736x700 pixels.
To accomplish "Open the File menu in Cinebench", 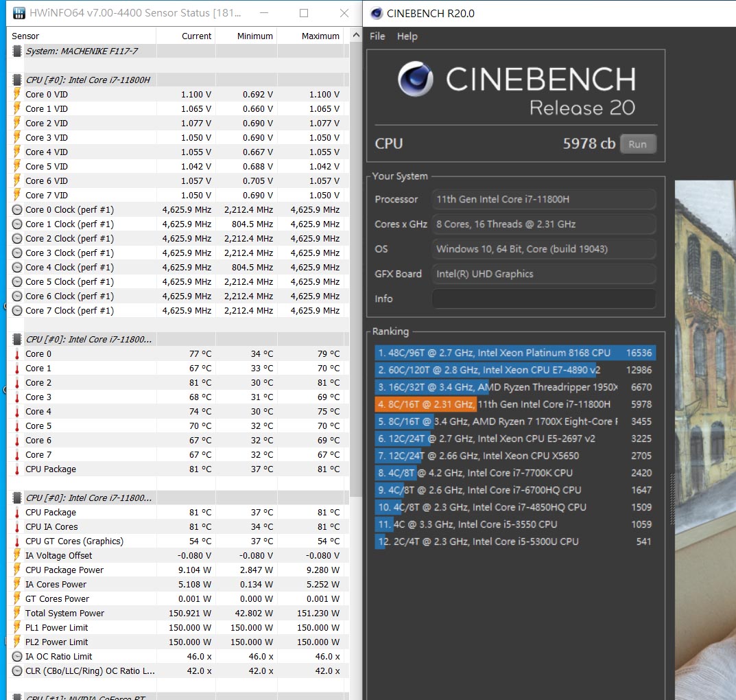I will (x=377, y=36).
